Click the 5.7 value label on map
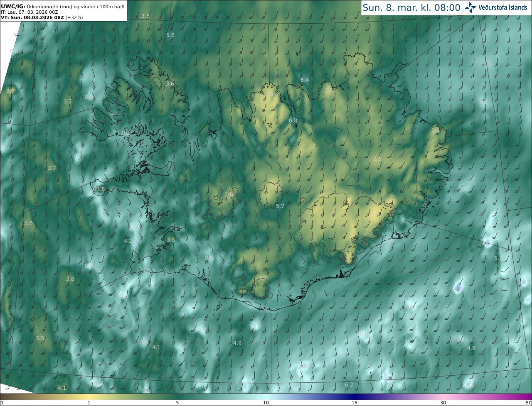The image size is (532, 406). coord(280,206)
